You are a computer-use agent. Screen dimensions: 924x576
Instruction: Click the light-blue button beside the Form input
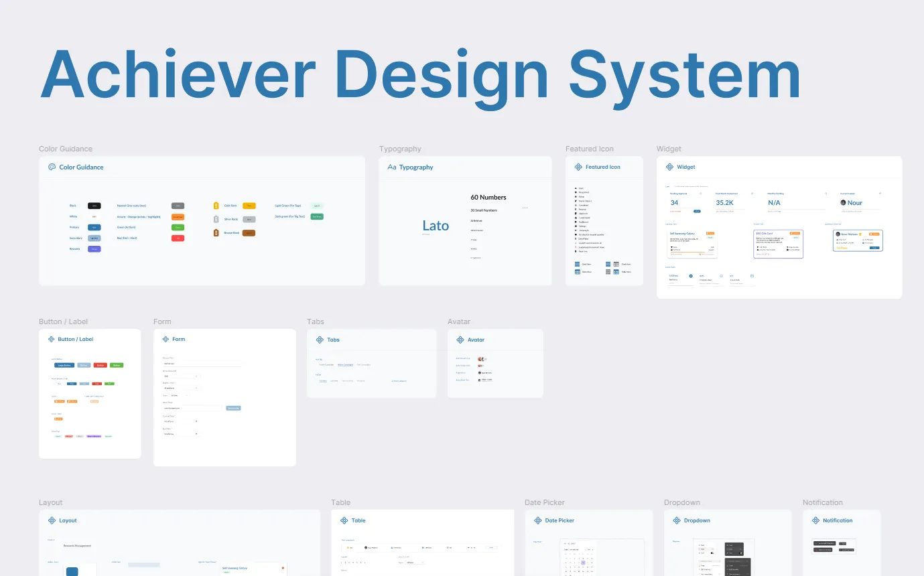point(233,408)
